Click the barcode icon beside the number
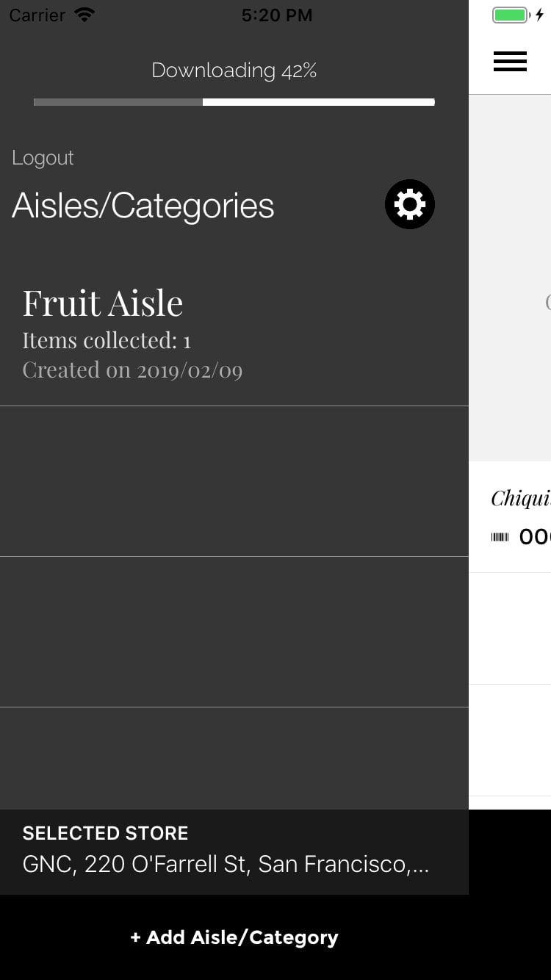551x980 pixels. click(500, 538)
